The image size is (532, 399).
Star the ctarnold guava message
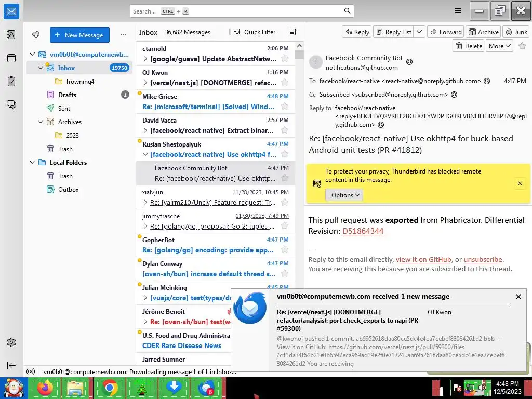pyautogui.click(x=285, y=58)
